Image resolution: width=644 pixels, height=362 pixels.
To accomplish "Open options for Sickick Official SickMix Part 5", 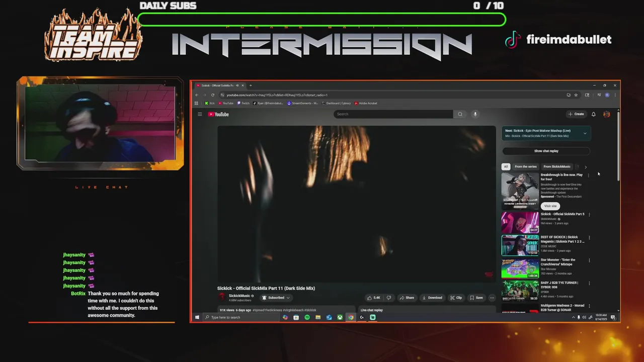I will [589, 215].
